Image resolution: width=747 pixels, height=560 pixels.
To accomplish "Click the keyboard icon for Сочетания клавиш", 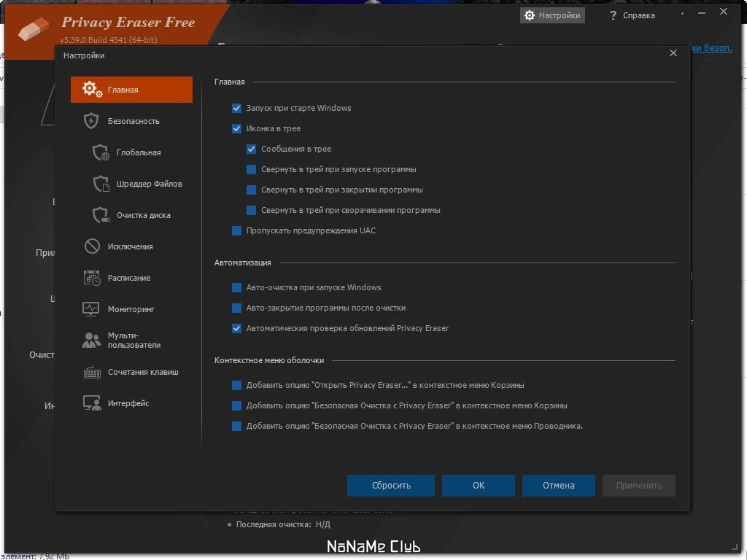I will point(92,372).
